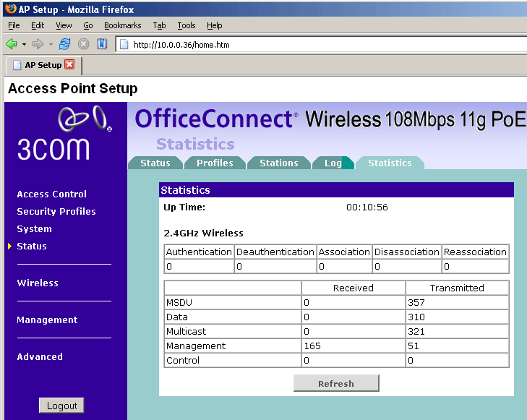Open the Go menu
The image size is (527, 420).
pyautogui.click(x=88, y=25)
